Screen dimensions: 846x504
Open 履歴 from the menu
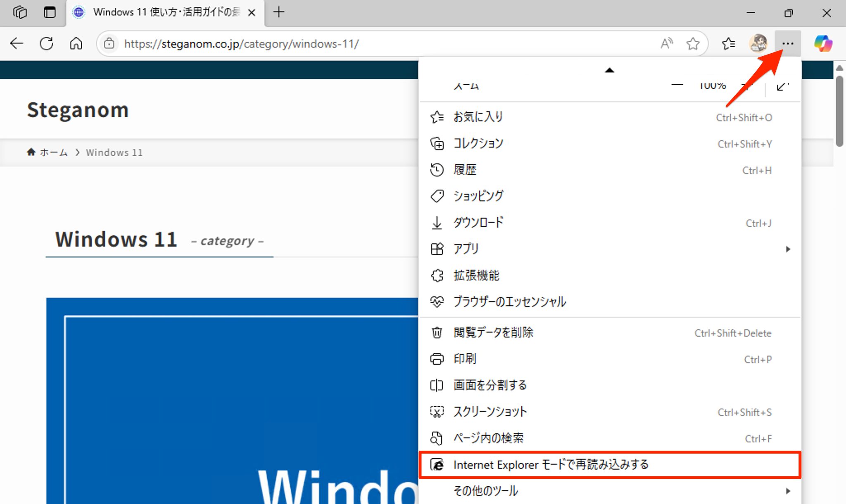click(x=465, y=169)
